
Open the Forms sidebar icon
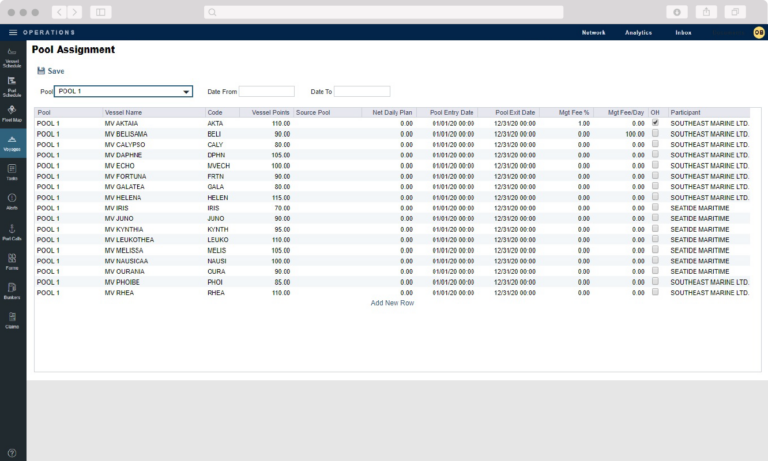12,260
